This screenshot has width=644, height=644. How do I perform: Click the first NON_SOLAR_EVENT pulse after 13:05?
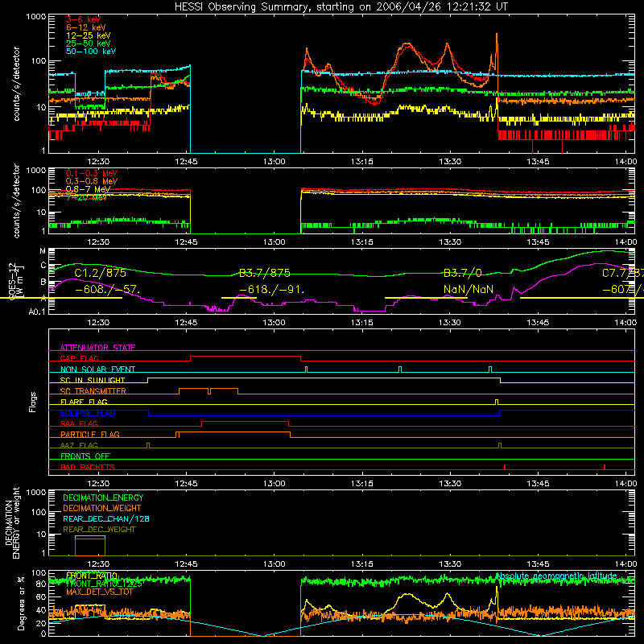[x=306, y=369]
